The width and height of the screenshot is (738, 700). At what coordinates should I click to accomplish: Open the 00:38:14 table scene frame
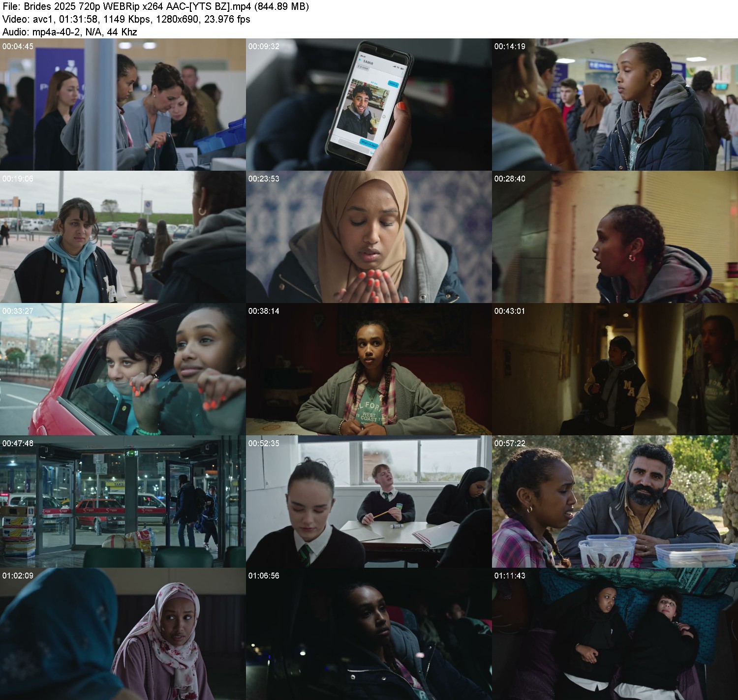point(369,369)
